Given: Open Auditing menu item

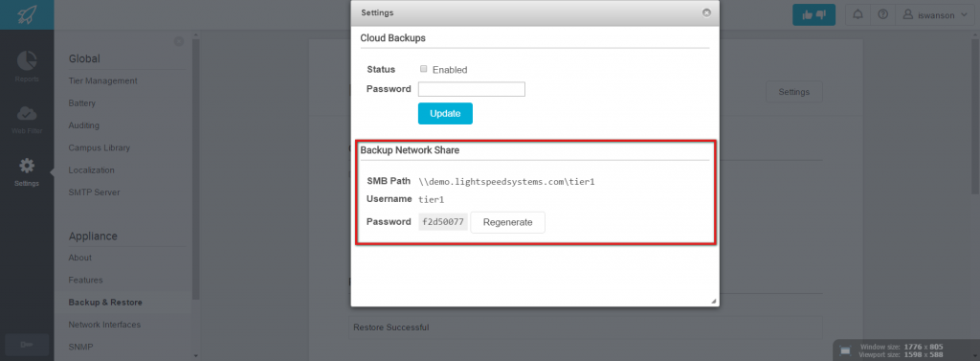Looking at the screenshot, I should point(84,125).
